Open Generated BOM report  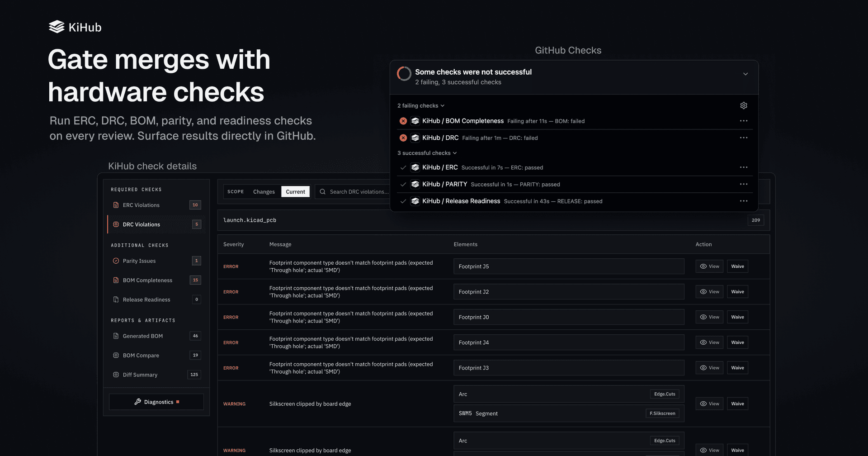[x=156, y=336]
